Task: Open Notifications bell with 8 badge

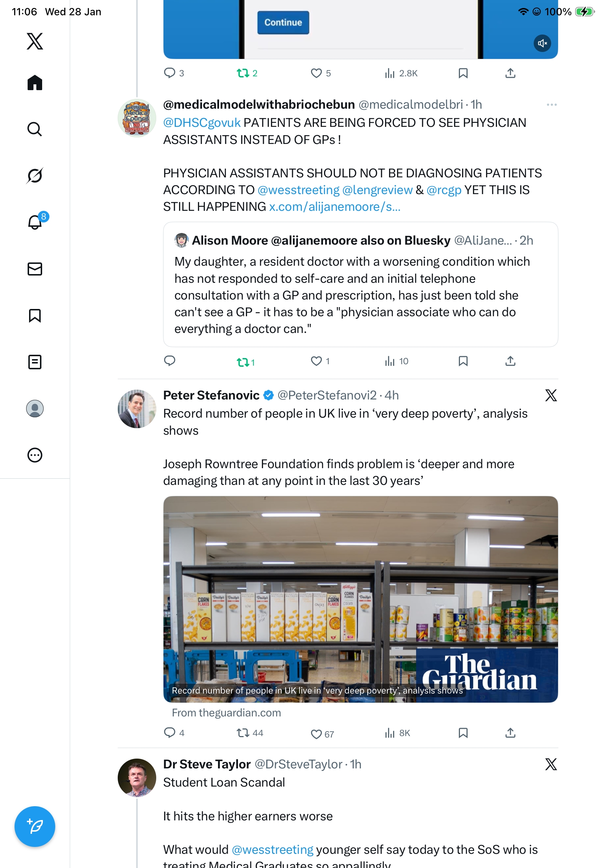Action: point(35,222)
